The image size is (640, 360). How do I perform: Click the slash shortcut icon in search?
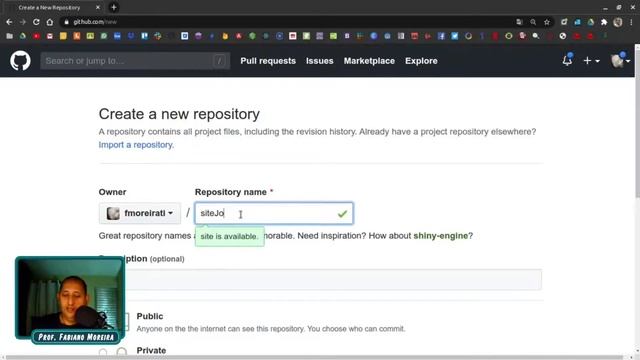click(219, 61)
